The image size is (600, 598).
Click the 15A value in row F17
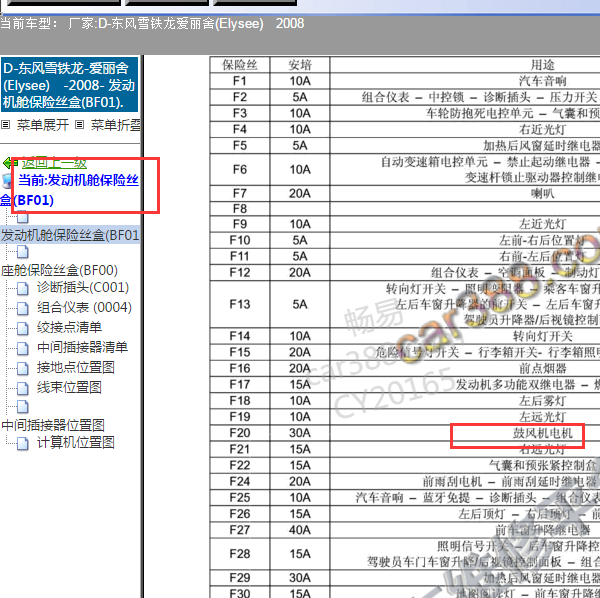300,384
